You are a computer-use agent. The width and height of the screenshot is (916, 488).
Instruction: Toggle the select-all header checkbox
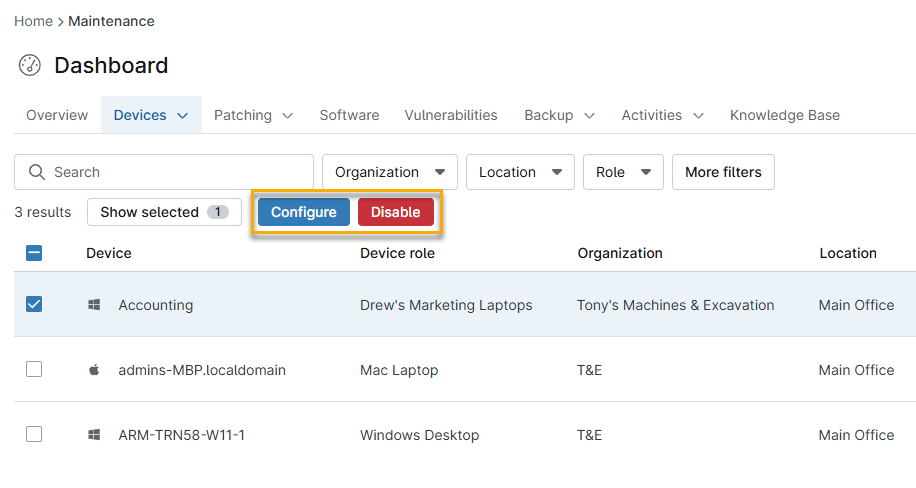coord(34,253)
